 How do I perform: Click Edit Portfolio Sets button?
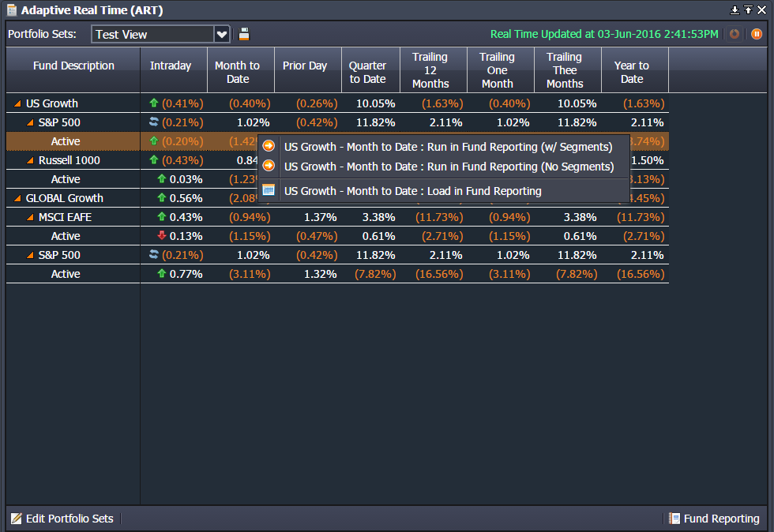pyautogui.click(x=70, y=519)
